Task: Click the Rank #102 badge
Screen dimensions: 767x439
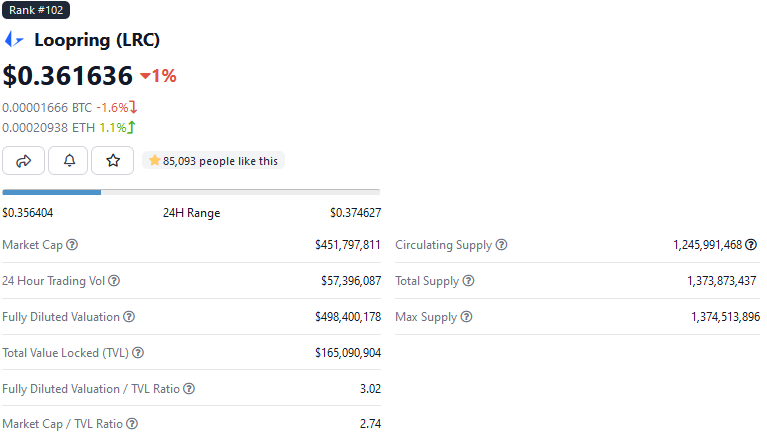Action: 36,10
